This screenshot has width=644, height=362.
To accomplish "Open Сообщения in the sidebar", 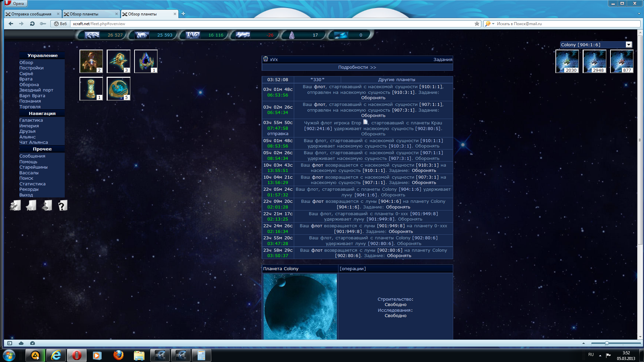I will coord(32,156).
